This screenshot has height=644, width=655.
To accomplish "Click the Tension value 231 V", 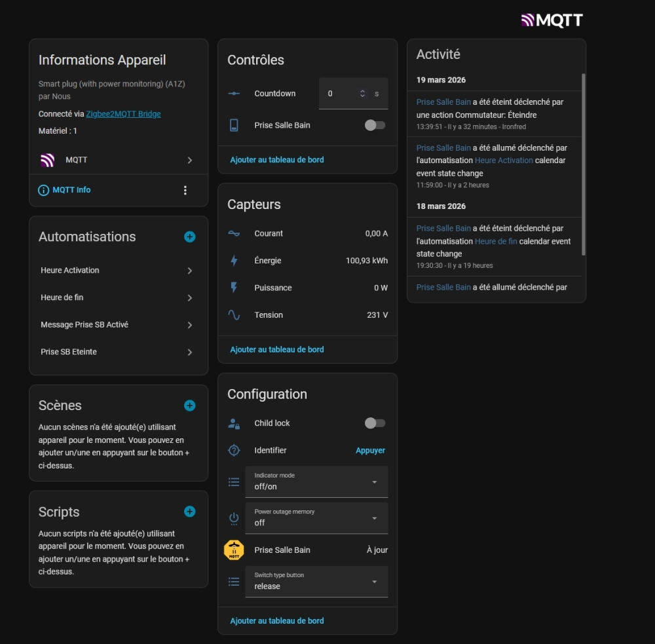I will [377, 315].
